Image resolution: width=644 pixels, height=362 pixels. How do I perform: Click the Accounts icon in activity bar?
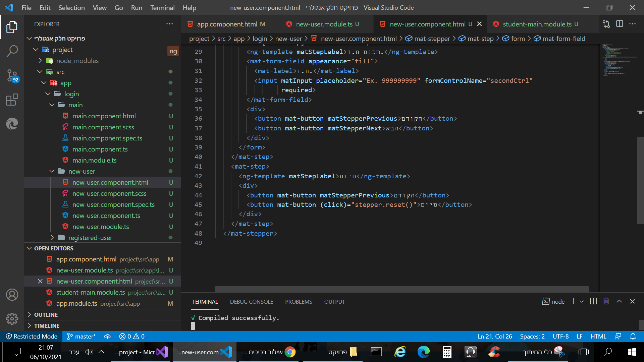tap(12, 295)
